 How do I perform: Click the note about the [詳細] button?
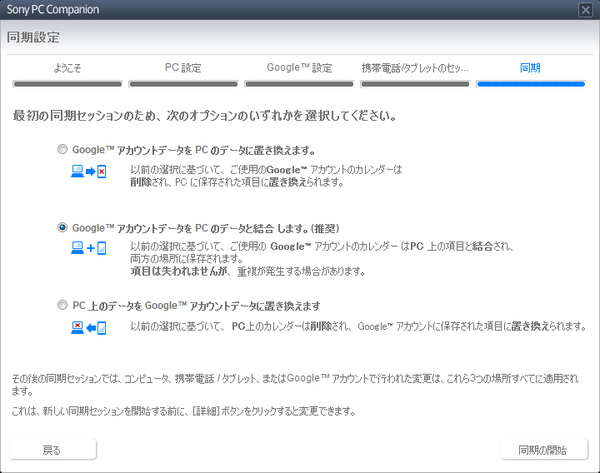[184, 411]
